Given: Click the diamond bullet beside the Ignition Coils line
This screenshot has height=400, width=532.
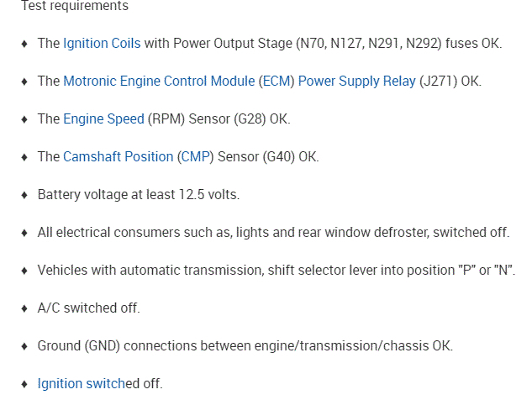Looking at the screenshot, I should click(x=24, y=44).
